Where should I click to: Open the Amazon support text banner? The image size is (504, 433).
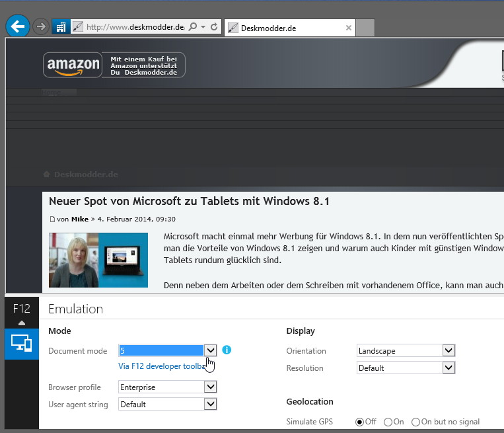[144, 65]
